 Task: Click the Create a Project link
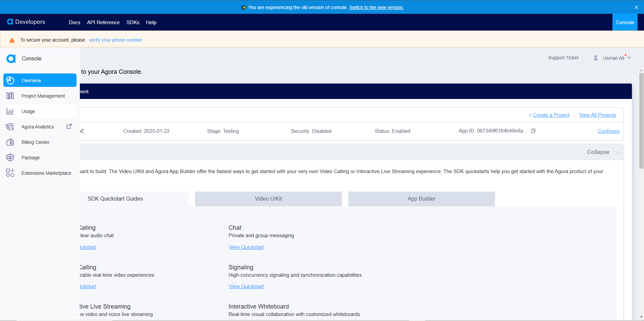(551, 115)
